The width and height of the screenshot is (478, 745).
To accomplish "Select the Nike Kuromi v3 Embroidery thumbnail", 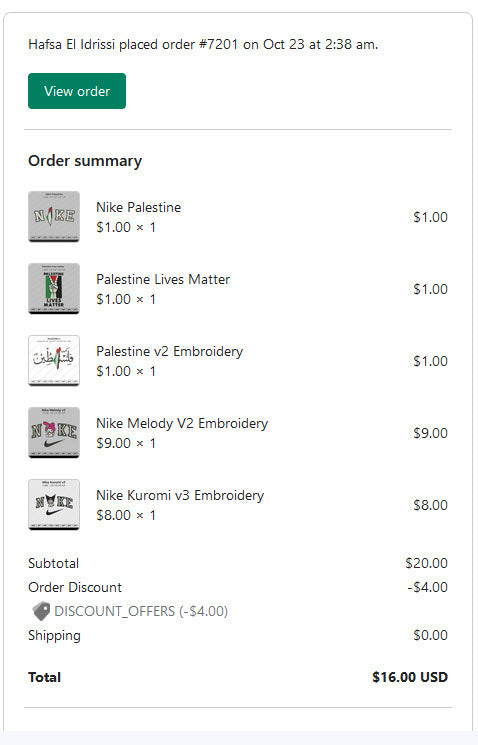I will (54, 505).
